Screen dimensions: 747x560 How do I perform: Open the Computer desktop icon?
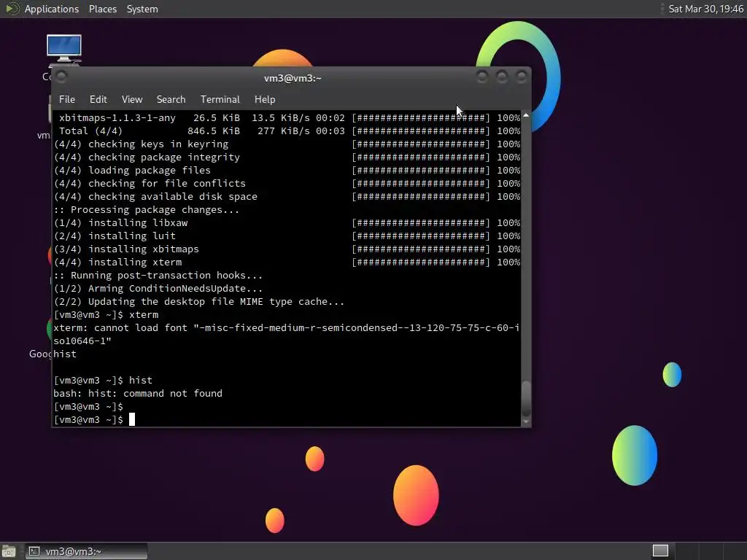[x=64, y=50]
